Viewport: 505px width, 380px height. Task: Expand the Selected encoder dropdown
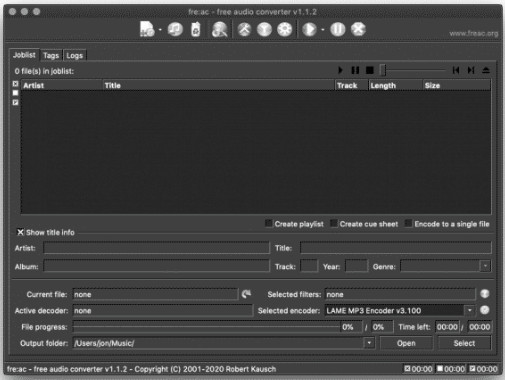pos(469,310)
